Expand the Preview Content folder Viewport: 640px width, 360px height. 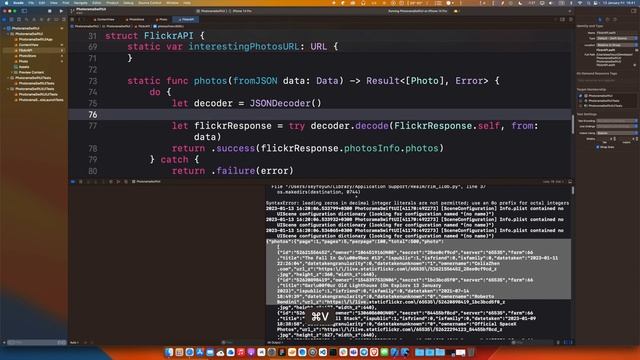(x=12, y=72)
